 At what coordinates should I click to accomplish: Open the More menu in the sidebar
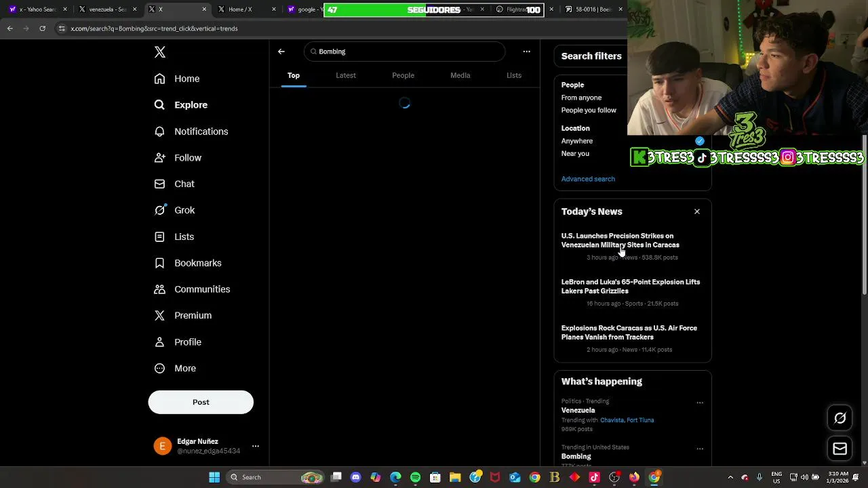pyautogui.click(x=175, y=369)
